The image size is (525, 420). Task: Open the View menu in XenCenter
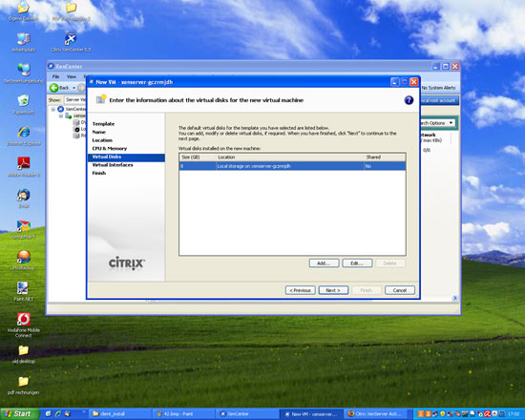click(x=72, y=76)
